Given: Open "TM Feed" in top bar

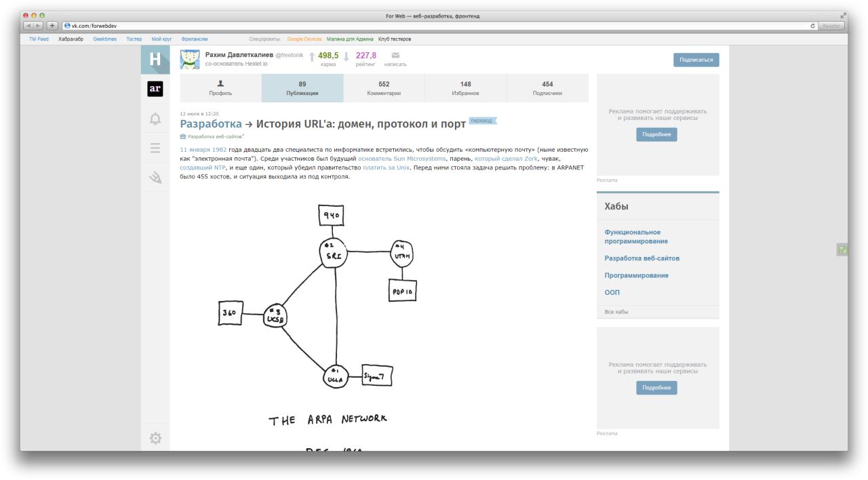Looking at the screenshot, I should click(x=39, y=39).
